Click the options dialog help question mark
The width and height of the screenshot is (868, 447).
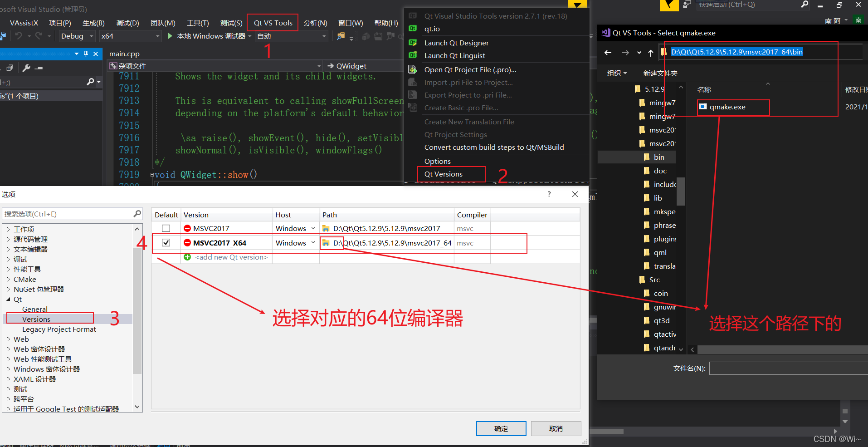tap(549, 194)
